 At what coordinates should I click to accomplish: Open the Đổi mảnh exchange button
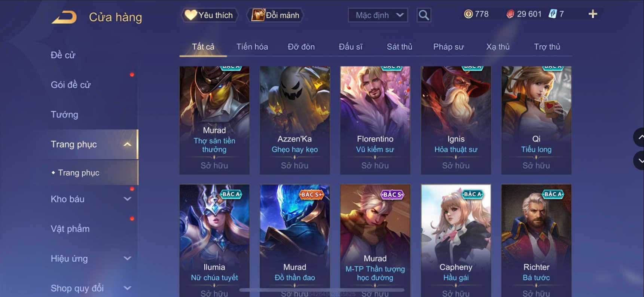pyautogui.click(x=275, y=15)
